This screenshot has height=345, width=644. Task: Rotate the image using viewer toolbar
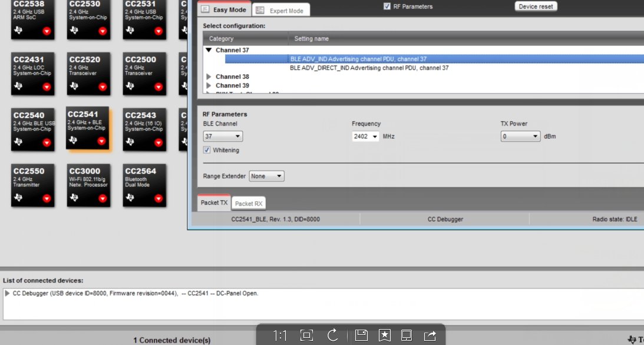click(333, 335)
